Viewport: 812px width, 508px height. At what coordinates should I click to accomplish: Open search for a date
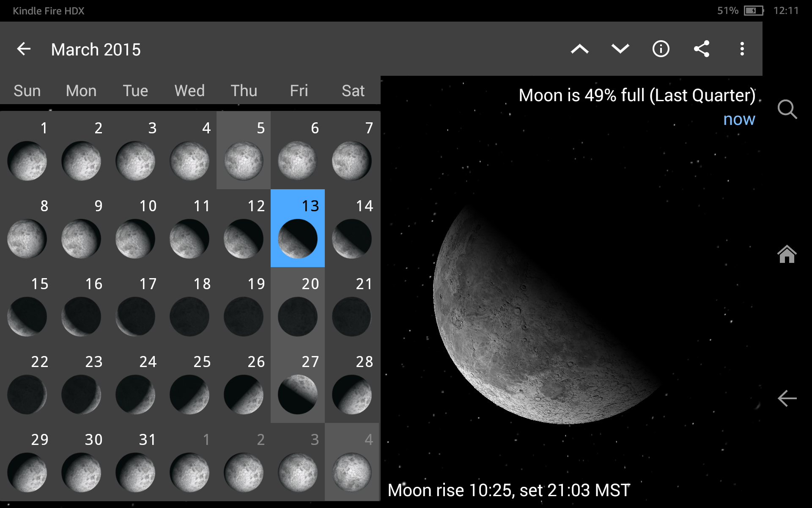click(x=787, y=110)
